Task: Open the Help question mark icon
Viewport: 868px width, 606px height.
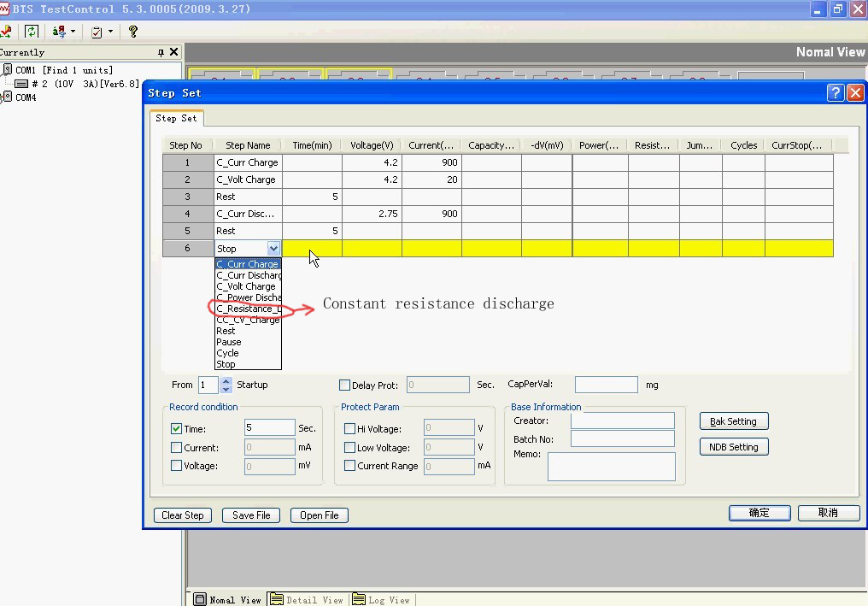Action: pyautogui.click(x=134, y=31)
